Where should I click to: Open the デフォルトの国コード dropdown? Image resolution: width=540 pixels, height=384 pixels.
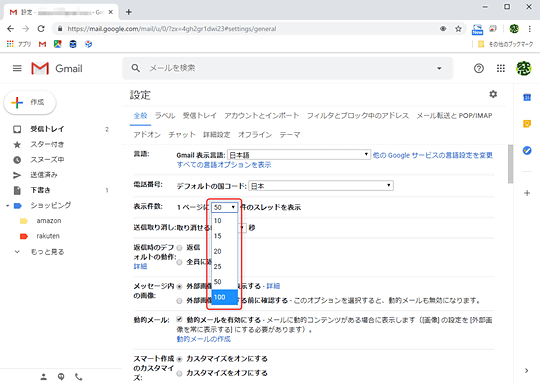point(321,186)
